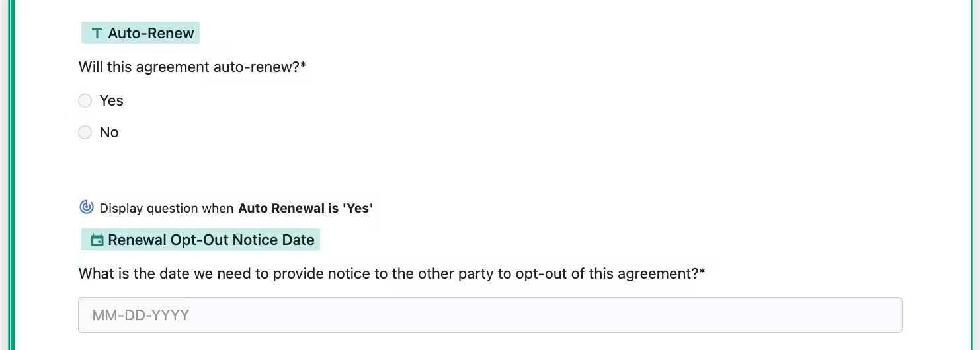Click 'Will this agreement auto-renew?' question text

point(189,67)
